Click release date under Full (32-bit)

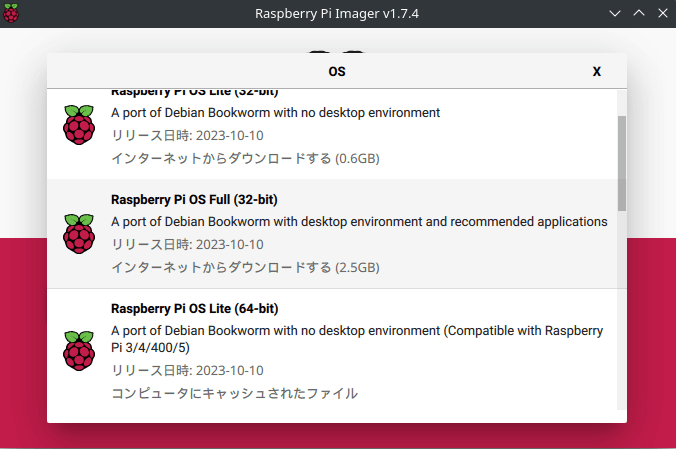(187, 245)
